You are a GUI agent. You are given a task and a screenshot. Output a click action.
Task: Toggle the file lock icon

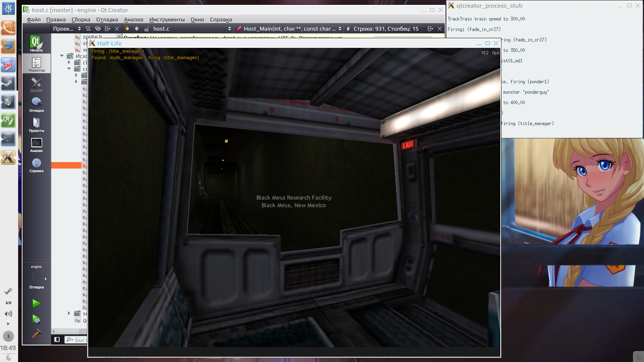coord(147,29)
